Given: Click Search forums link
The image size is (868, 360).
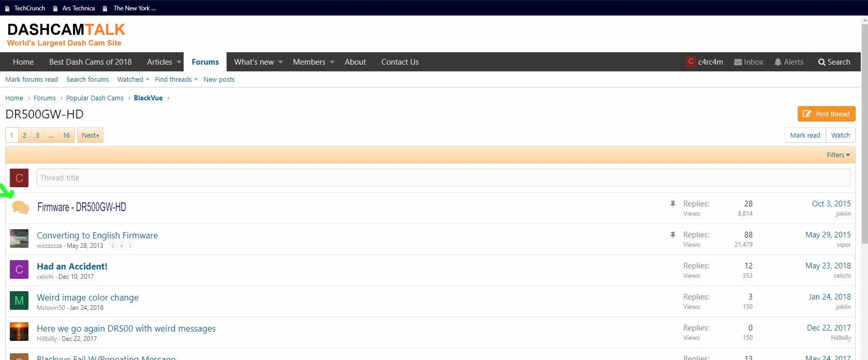Looking at the screenshot, I should tap(87, 80).
